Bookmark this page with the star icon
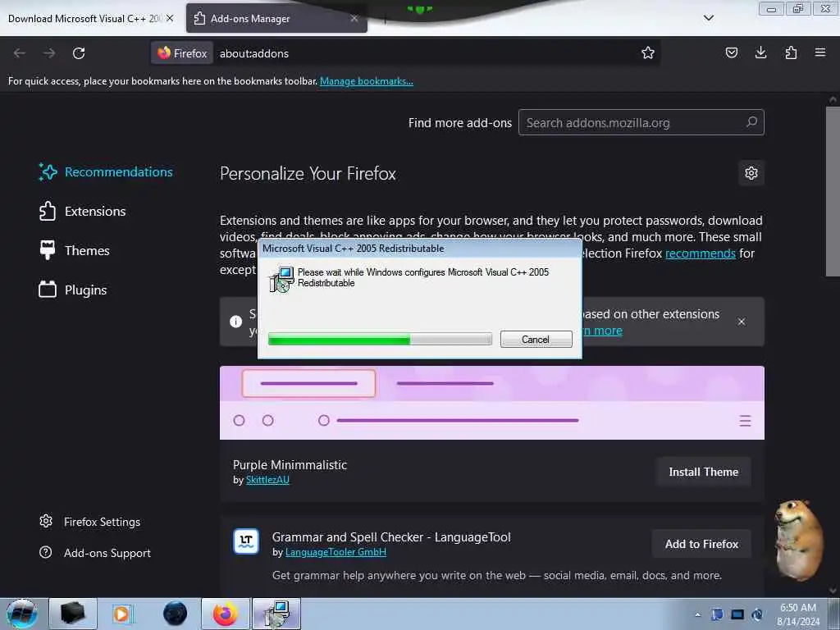The width and height of the screenshot is (840, 630). pos(648,52)
